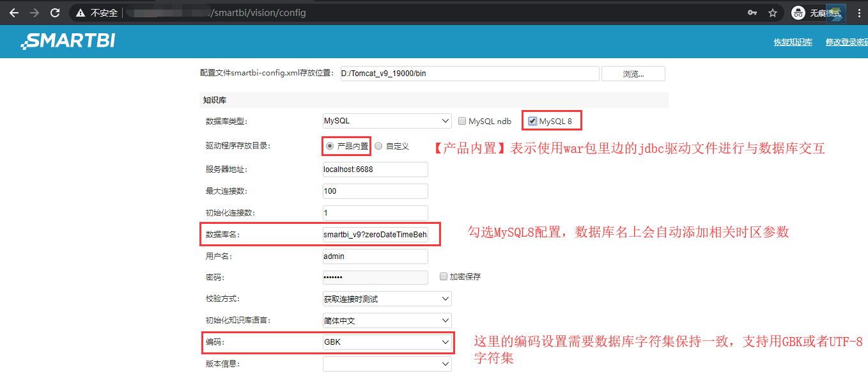Image resolution: width=868 pixels, height=378 pixels.
Task: Click the 最大连接数 field
Action: [375, 191]
